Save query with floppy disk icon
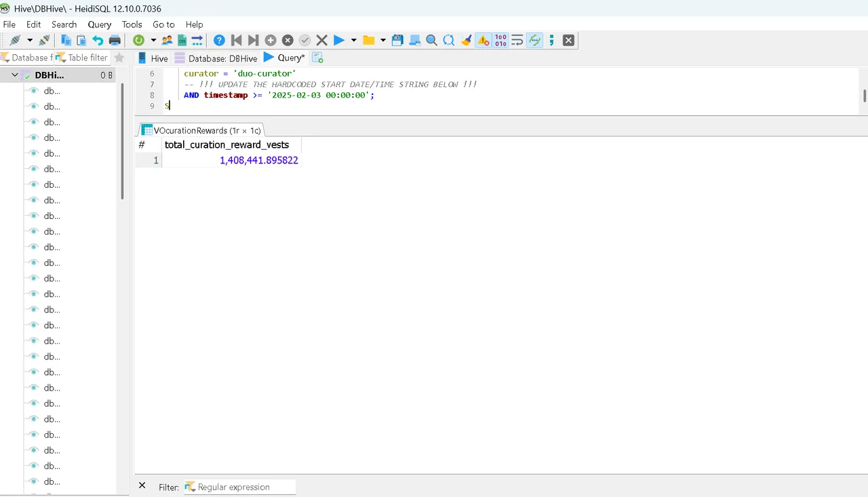The width and height of the screenshot is (868, 497). 397,40
